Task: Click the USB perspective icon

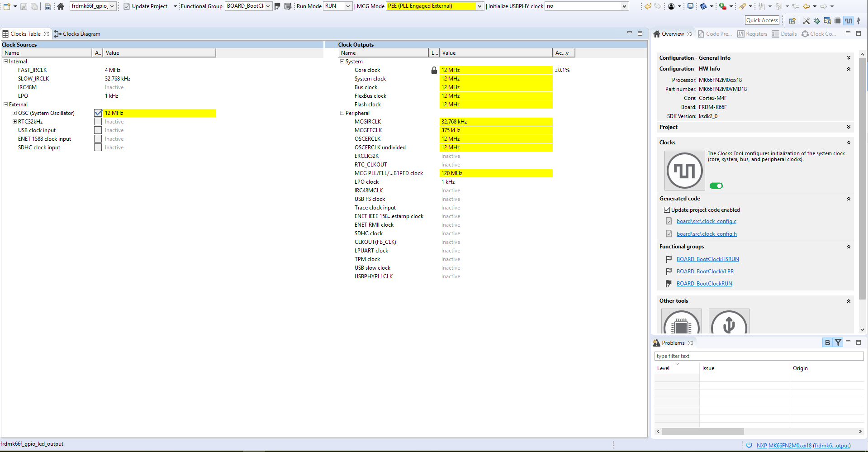Action: (859, 21)
